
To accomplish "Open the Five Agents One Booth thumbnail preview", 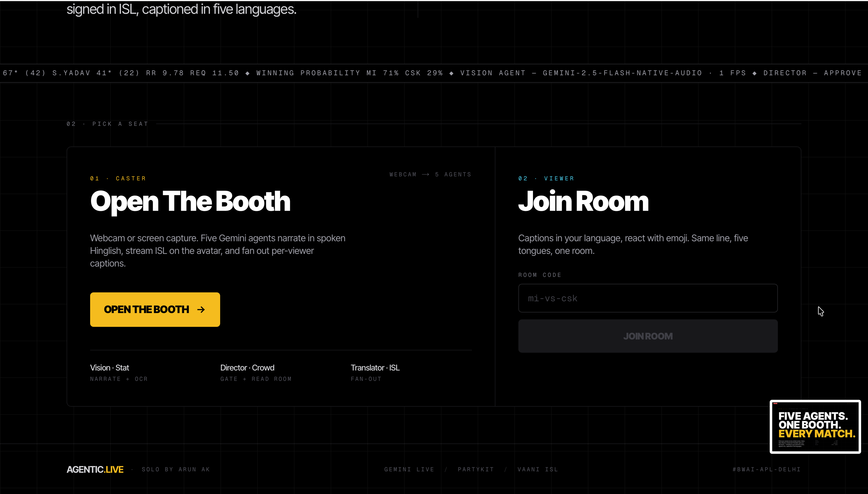I will [x=815, y=427].
